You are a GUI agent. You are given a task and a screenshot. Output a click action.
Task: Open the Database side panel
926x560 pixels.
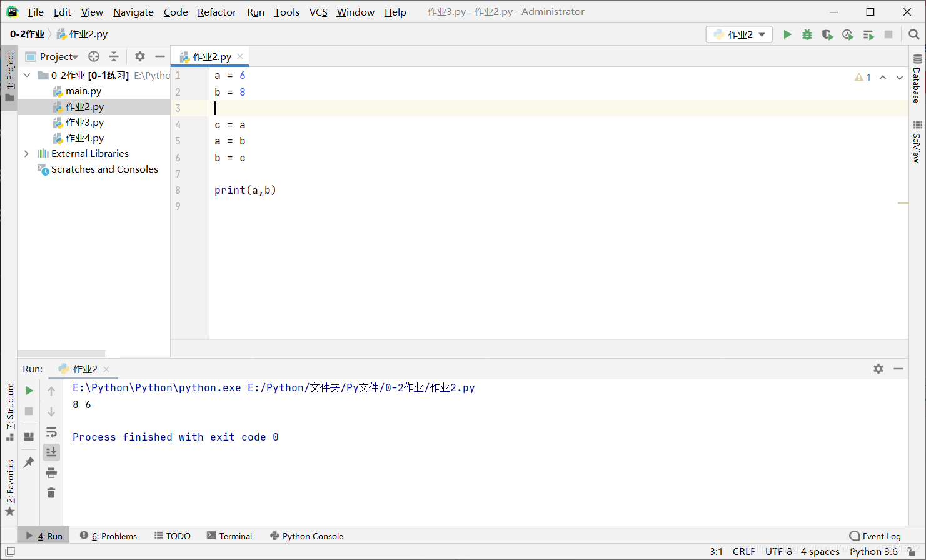[x=917, y=78]
